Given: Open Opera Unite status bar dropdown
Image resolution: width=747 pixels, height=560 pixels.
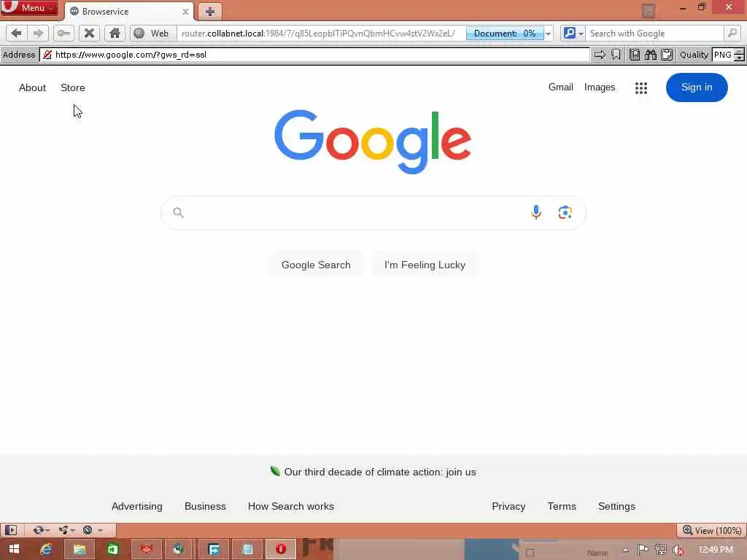Looking at the screenshot, I should click(66, 530).
